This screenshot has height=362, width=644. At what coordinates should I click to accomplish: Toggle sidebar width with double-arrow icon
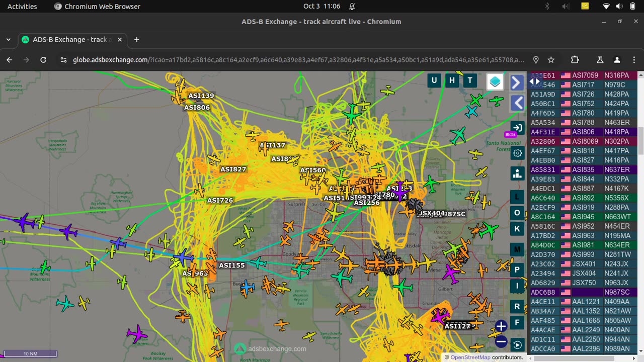[535, 81]
